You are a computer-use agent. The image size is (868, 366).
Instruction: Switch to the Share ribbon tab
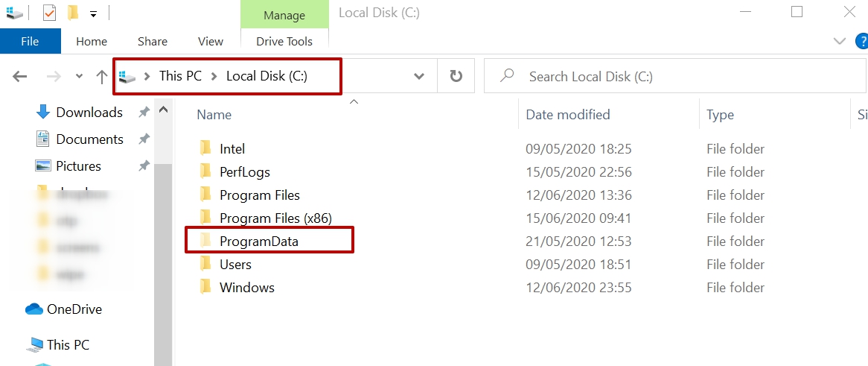pyautogui.click(x=153, y=41)
